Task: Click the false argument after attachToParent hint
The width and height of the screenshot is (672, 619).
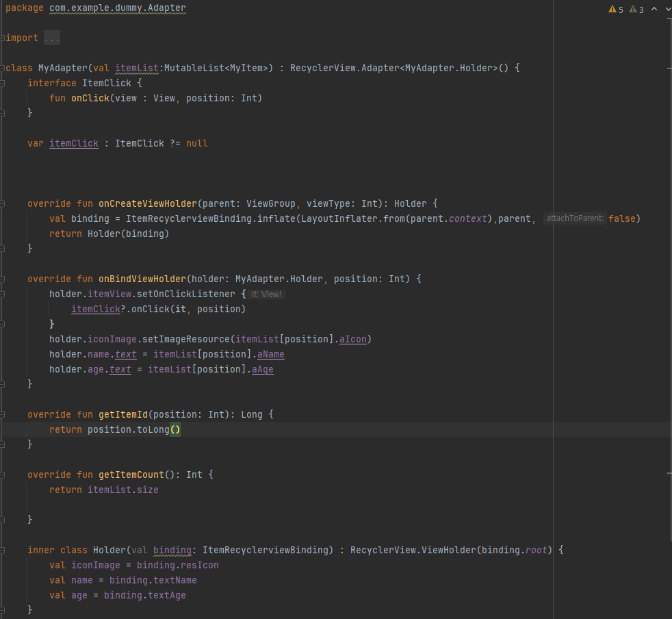Action: point(621,219)
